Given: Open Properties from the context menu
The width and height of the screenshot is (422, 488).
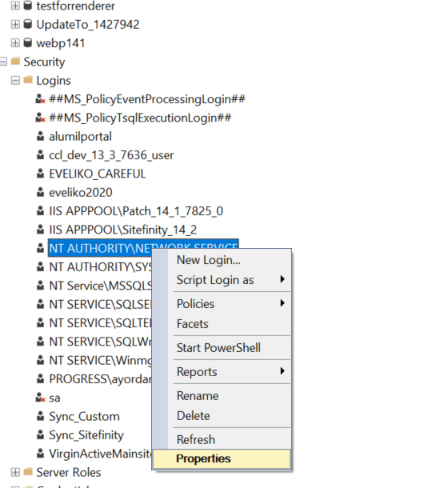Looking at the screenshot, I should (x=222, y=459).
